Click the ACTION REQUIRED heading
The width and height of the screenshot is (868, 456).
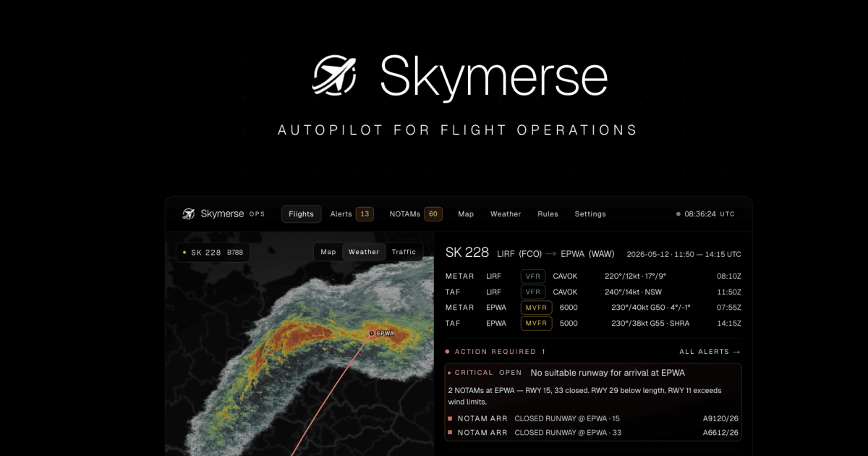pyautogui.click(x=495, y=352)
